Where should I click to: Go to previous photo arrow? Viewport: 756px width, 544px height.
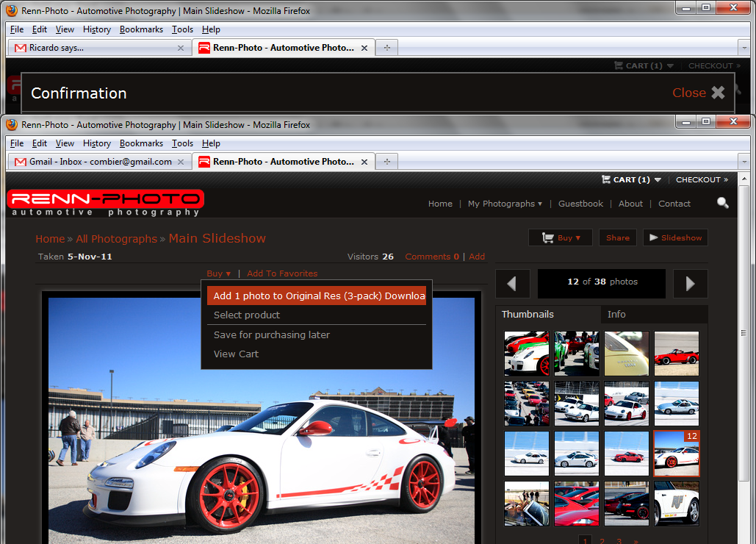pos(512,283)
